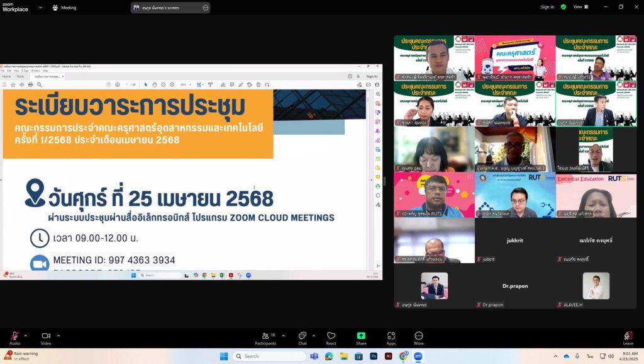This screenshot has width=644, height=364.
Task: Expand the caret next to Participants
Action: [x=283, y=336]
